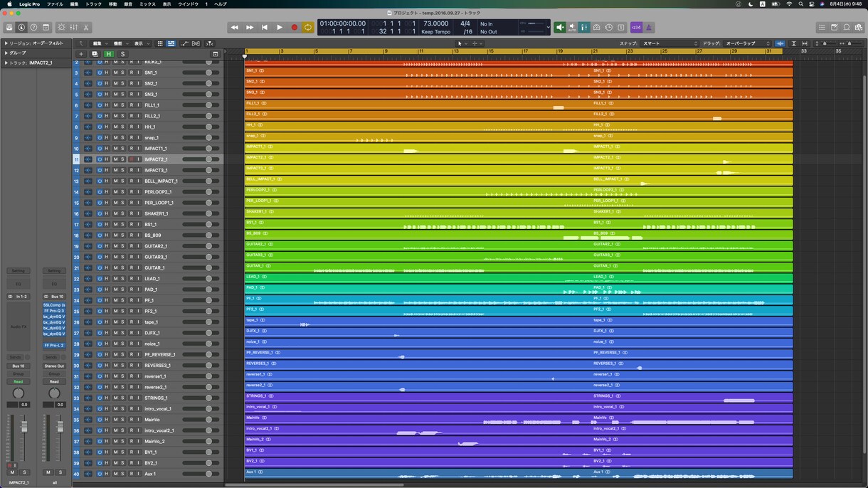Click the Vertical Auto Zoom icon
The height and width of the screenshot is (488, 868).
(x=794, y=43)
